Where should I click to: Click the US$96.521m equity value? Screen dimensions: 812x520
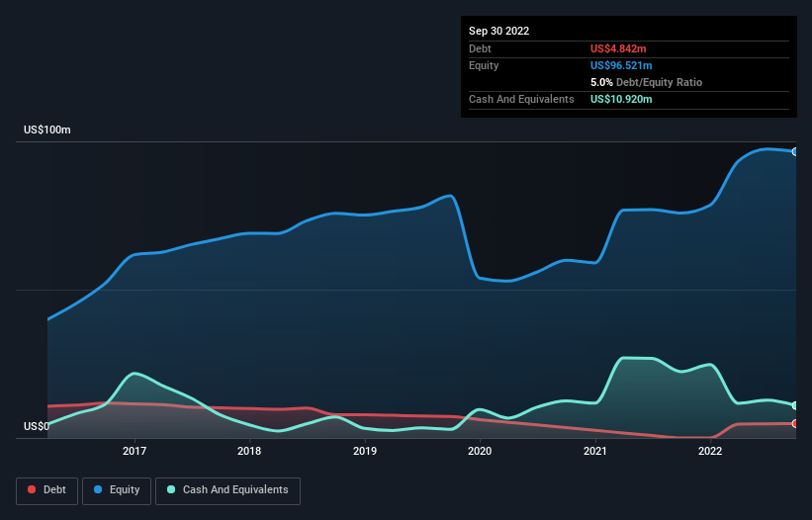621,65
